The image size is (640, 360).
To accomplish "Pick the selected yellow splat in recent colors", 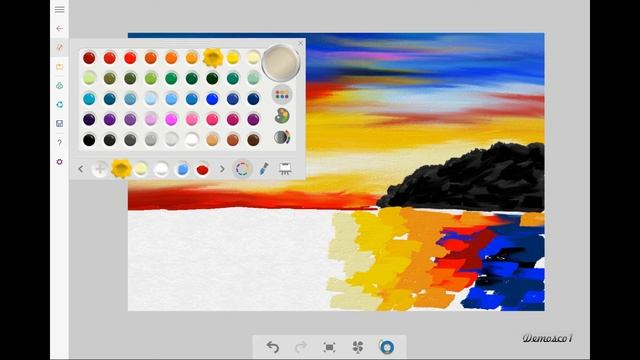I will [121, 169].
